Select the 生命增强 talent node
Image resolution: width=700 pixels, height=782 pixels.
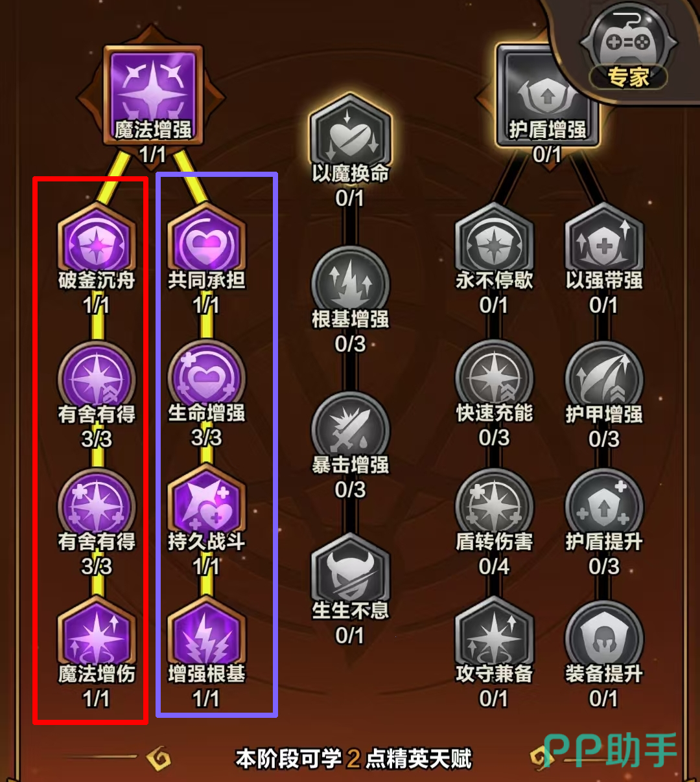[206, 376]
